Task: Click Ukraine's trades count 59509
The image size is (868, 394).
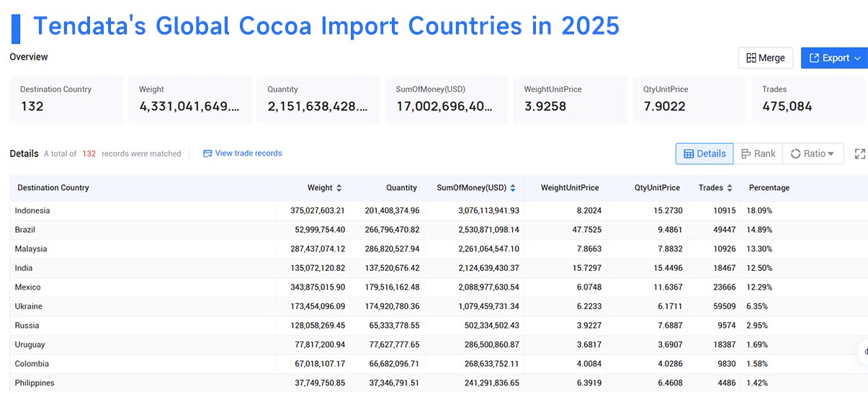Action: coord(723,306)
